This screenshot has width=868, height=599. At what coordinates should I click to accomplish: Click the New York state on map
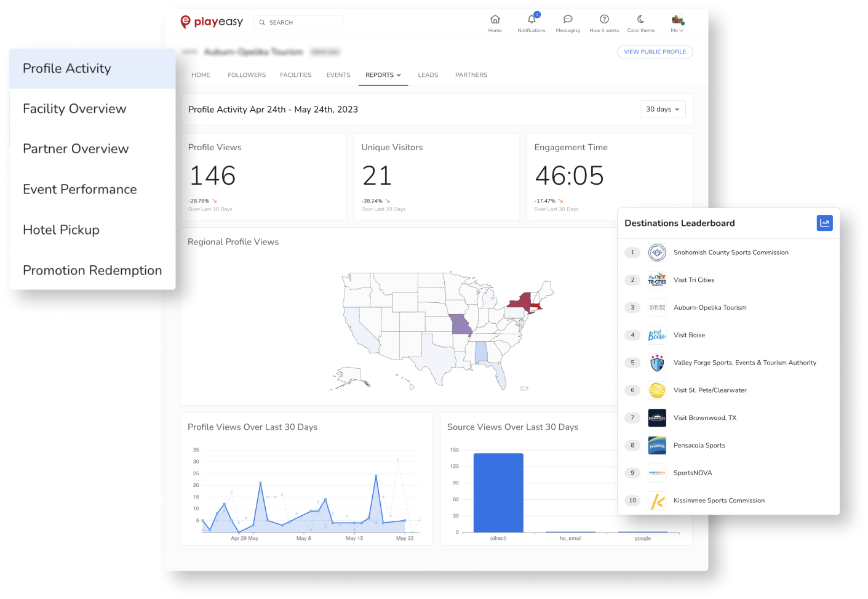(x=522, y=301)
